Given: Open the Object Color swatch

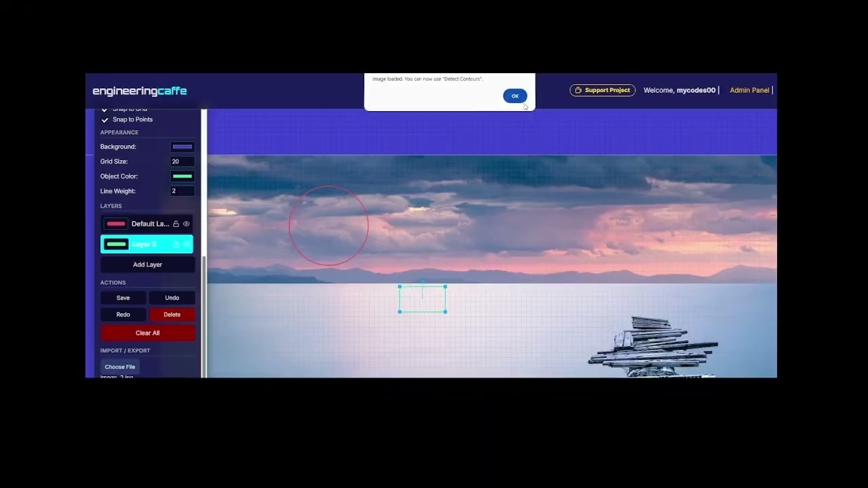Looking at the screenshot, I should 182,176.
